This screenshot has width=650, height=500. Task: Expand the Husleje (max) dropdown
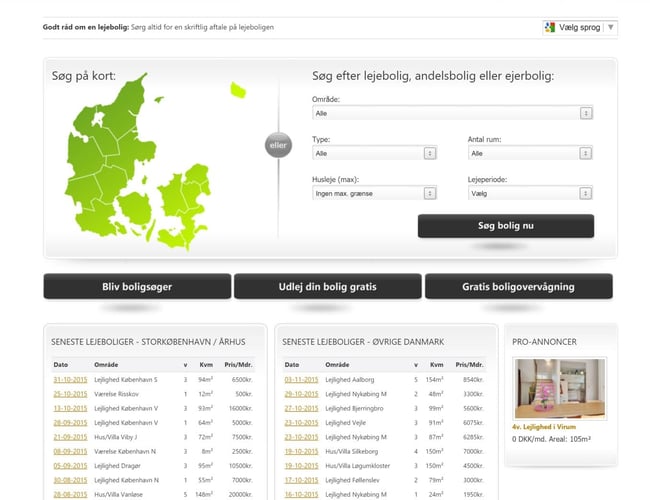[x=373, y=193]
